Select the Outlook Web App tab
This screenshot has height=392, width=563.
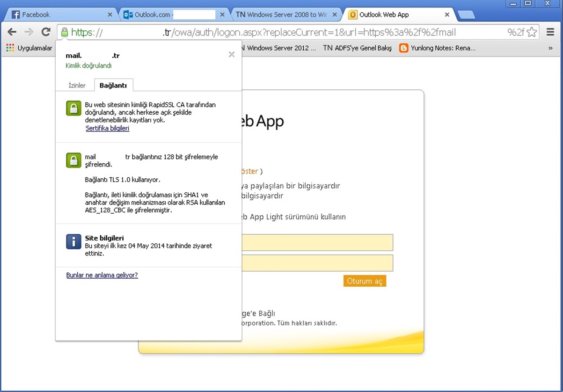[x=399, y=15]
